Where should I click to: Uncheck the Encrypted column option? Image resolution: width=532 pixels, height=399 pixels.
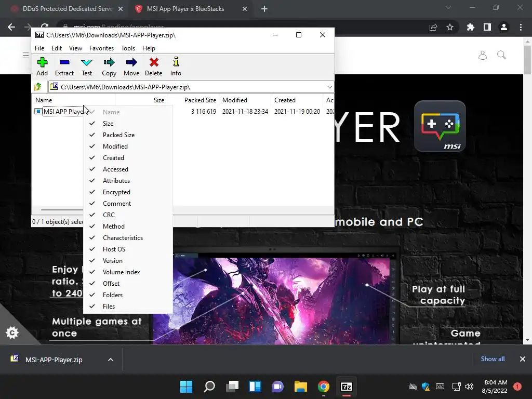128,192
